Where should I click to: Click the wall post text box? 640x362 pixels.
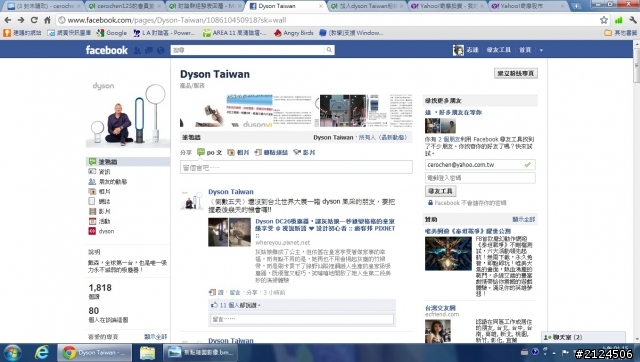296,167
